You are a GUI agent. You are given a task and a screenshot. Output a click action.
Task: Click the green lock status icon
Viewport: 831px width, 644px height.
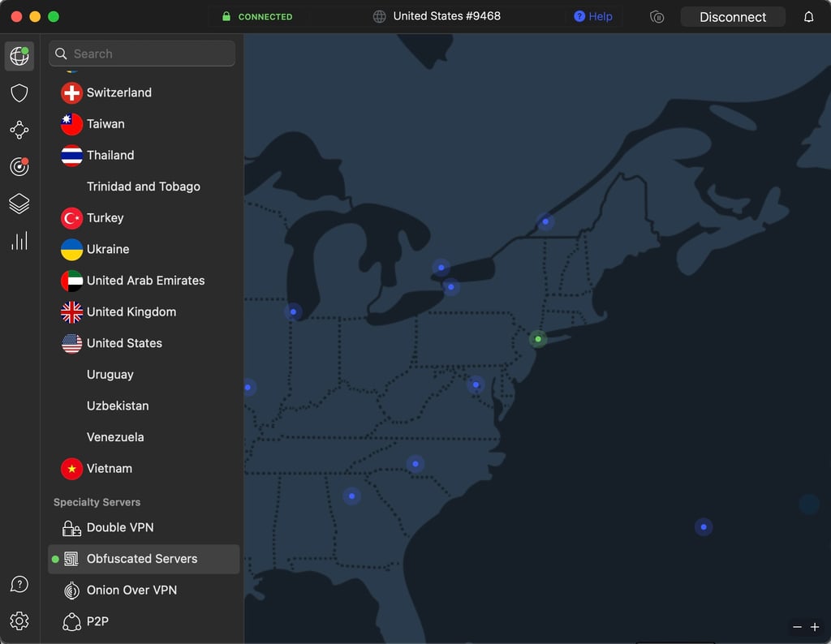pos(226,16)
